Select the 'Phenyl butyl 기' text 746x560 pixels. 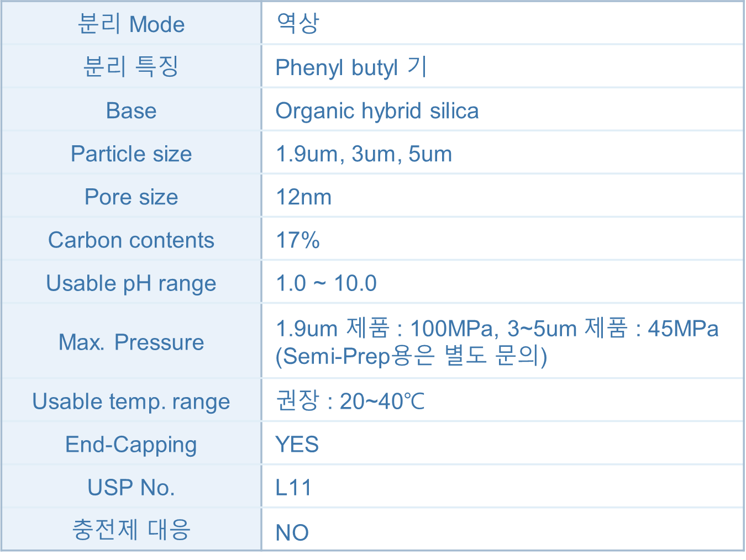pos(351,67)
